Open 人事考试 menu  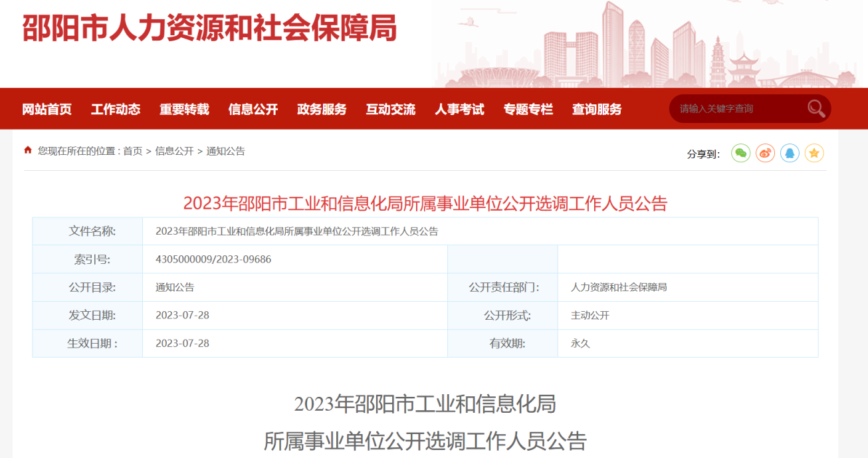459,109
